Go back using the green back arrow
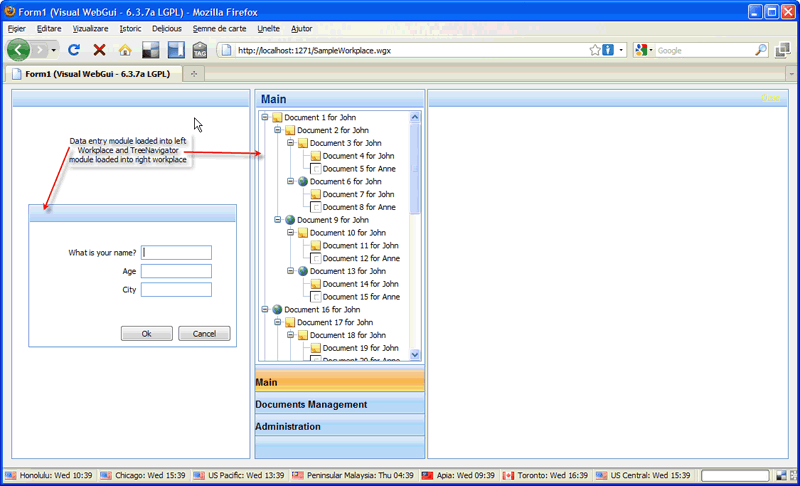 pyautogui.click(x=18, y=50)
